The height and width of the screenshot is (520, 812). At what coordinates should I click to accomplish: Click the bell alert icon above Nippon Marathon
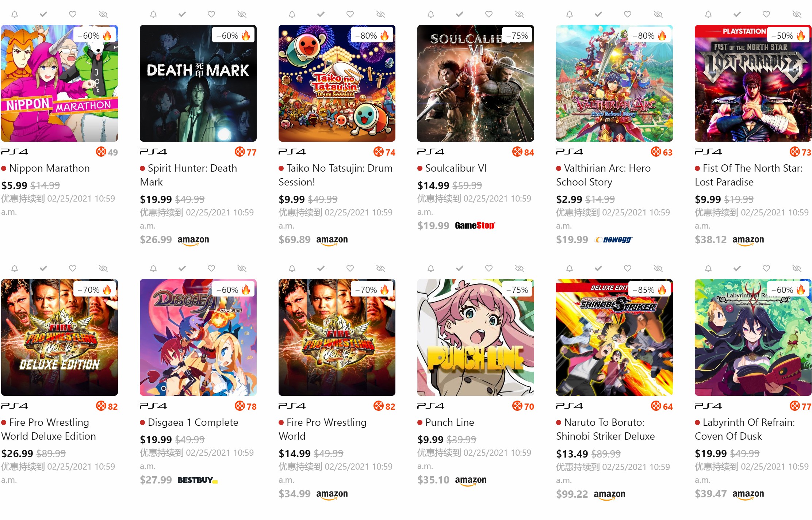click(15, 14)
